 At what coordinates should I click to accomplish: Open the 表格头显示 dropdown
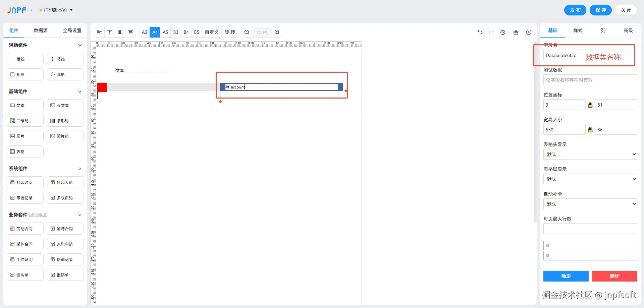(x=590, y=154)
